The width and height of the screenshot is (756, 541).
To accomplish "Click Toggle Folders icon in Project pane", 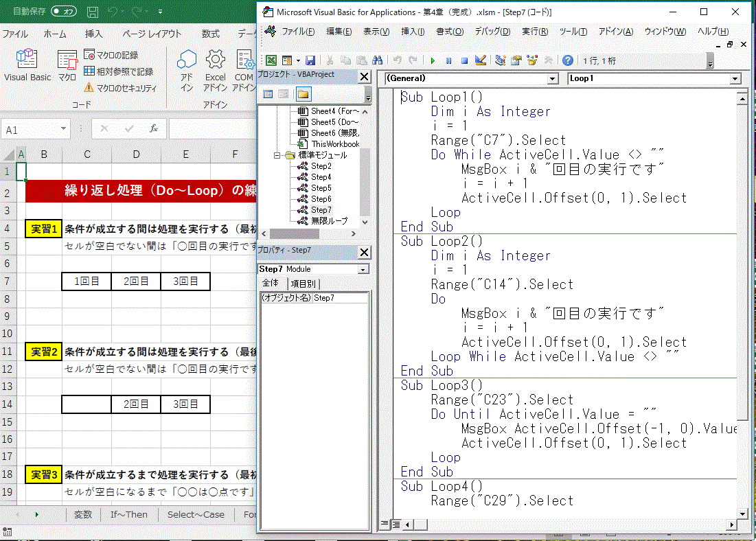I will point(303,94).
